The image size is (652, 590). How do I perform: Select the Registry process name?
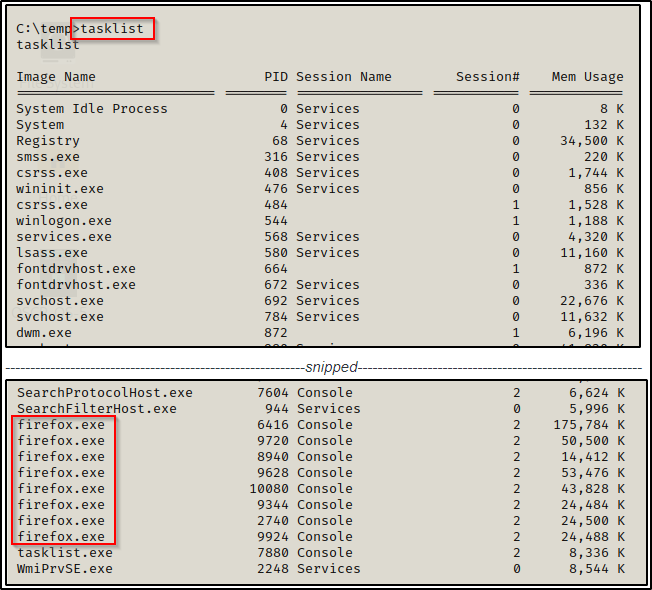click(x=48, y=141)
